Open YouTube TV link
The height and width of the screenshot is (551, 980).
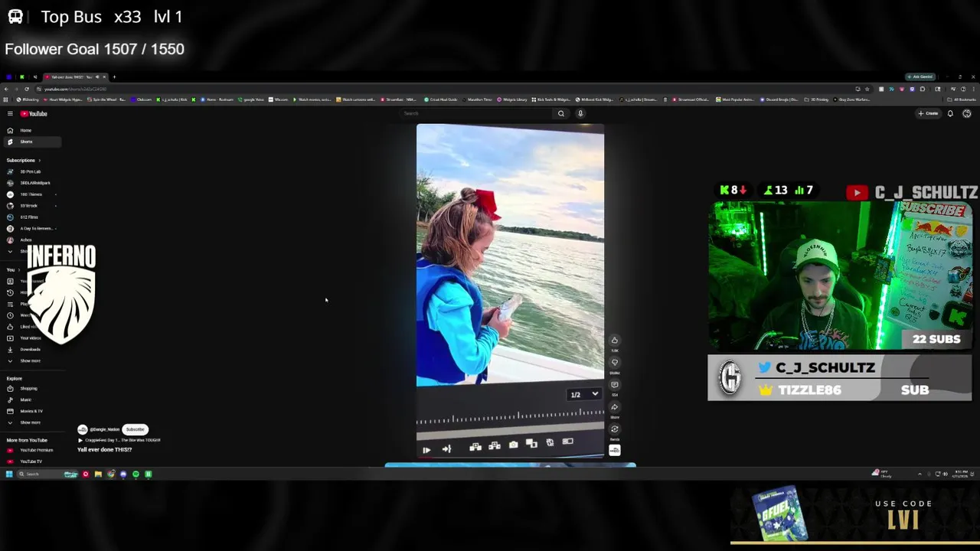(31, 461)
